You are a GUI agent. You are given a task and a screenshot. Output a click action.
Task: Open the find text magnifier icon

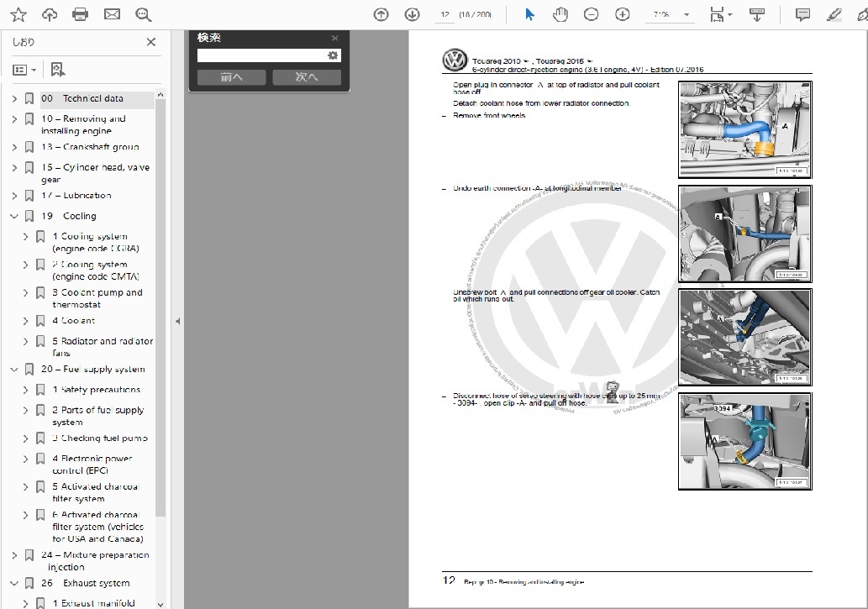point(144,15)
